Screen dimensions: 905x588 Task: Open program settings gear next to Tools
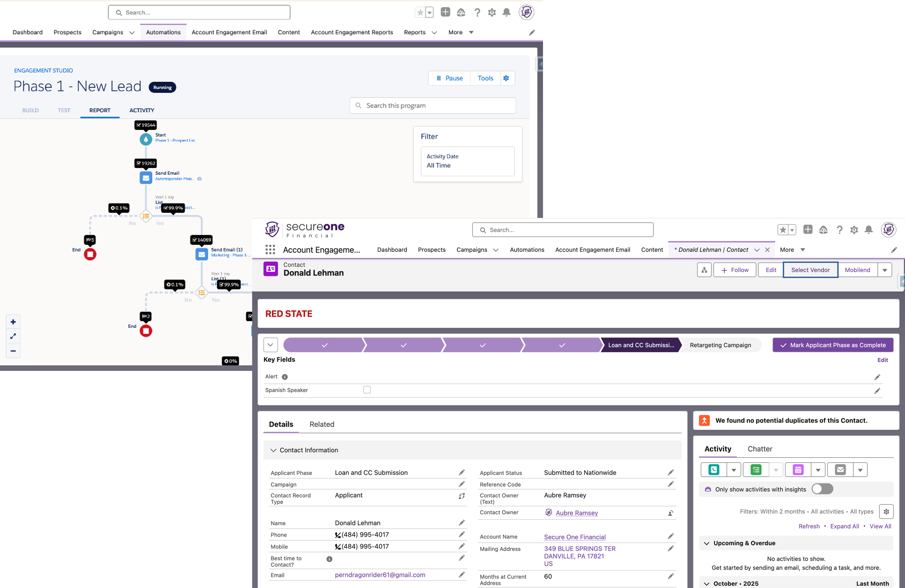[506, 78]
